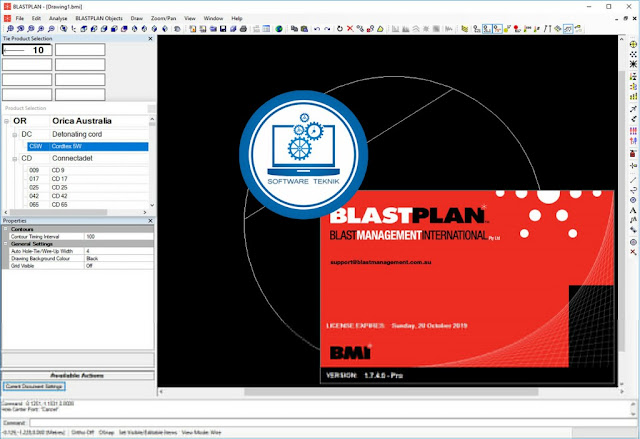Click the New drawing icon in toolbar
640x439 pixels.
pyautogui.click(x=193, y=29)
